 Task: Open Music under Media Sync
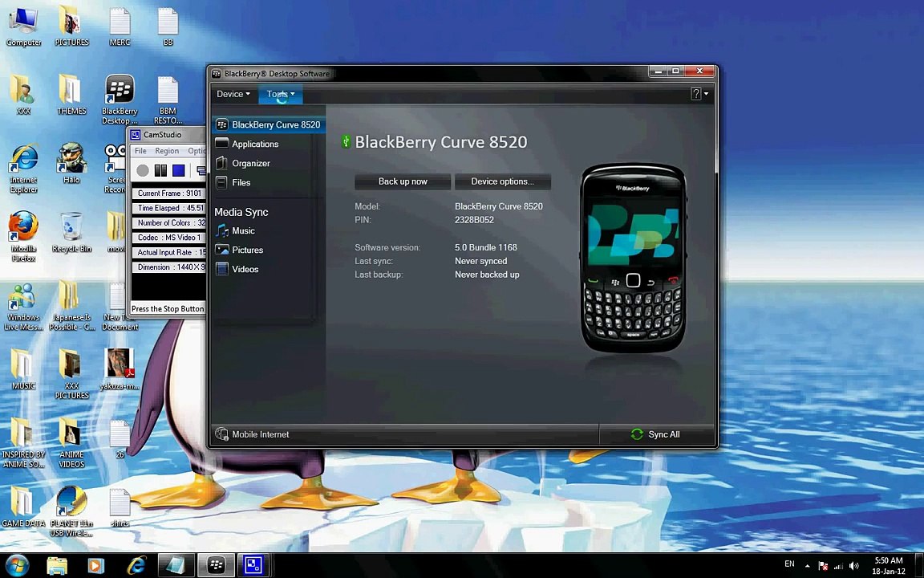tap(243, 230)
